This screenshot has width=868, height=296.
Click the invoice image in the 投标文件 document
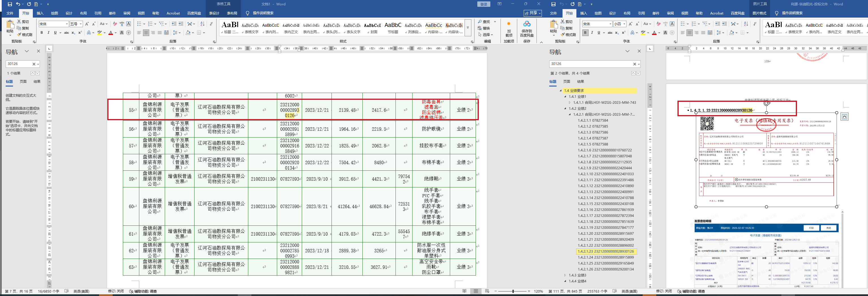766,160
